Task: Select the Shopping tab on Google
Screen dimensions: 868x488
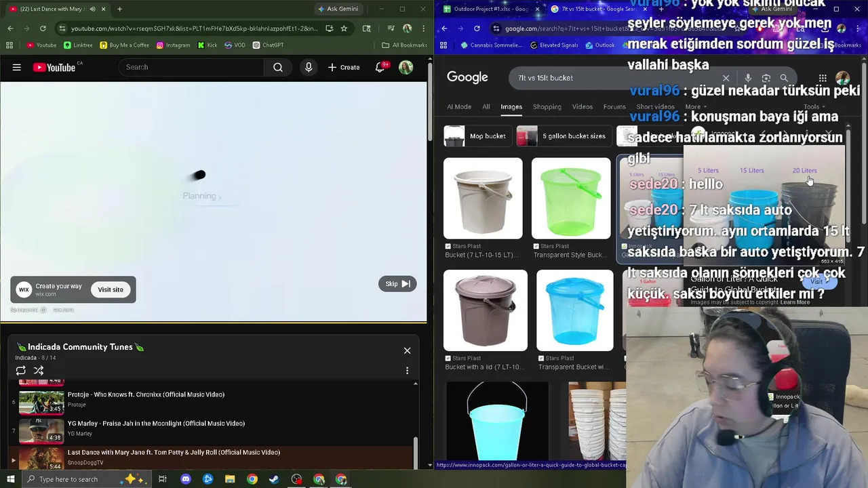Action: click(547, 106)
